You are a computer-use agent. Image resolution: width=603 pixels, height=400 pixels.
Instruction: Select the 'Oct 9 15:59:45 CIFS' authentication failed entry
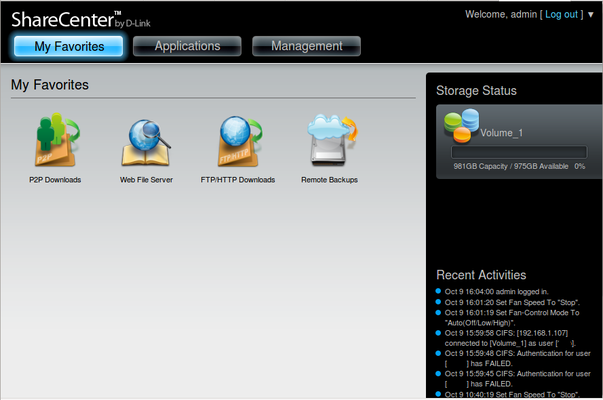[x=518, y=378]
